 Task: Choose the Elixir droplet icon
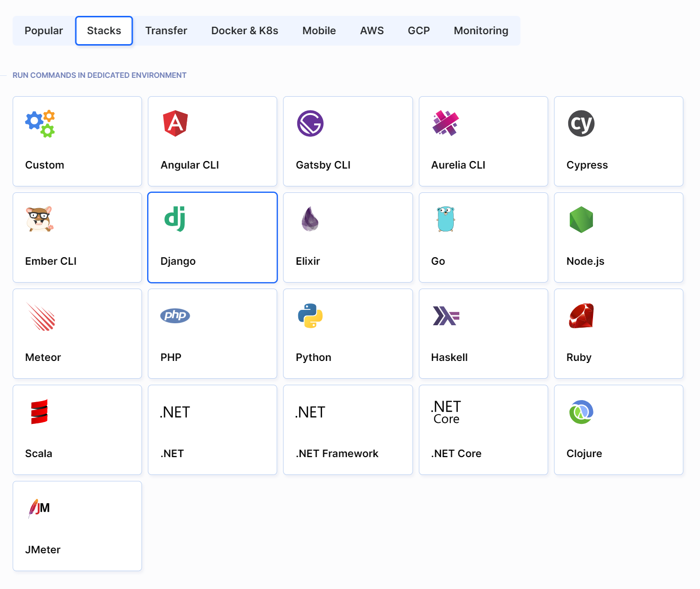(x=310, y=219)
